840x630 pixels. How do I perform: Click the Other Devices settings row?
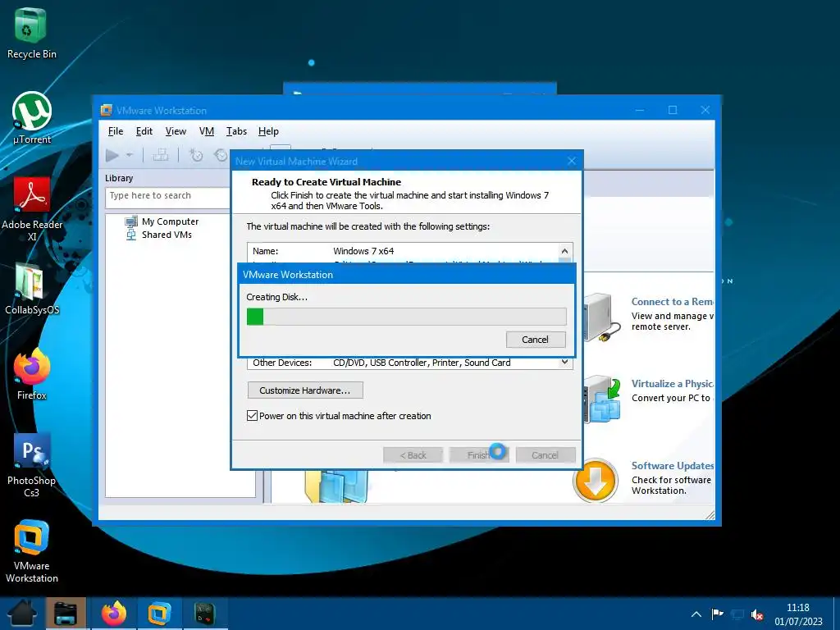coord(404,363)
